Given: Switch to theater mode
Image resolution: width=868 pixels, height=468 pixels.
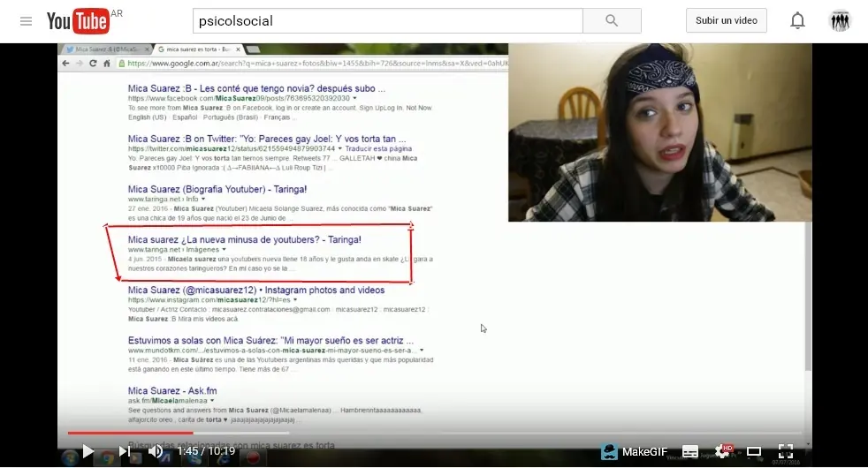Looking at the screenshot, I should [x=753, y=452].
